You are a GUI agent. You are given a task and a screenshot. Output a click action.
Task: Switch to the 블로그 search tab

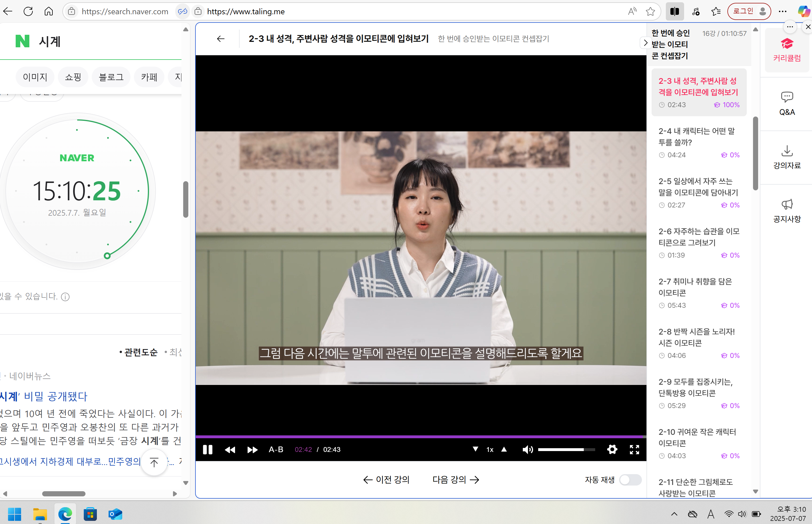point(111,77)
